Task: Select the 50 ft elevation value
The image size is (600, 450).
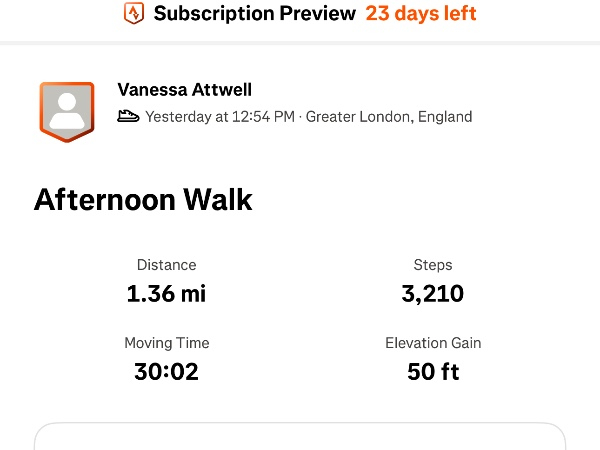Action: click(x=433, y=371)
